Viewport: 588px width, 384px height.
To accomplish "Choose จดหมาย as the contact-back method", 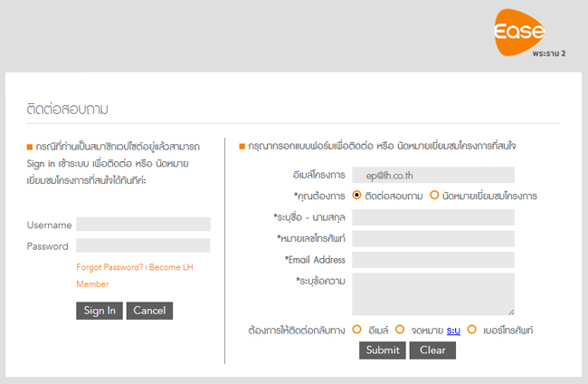I will coord(399,330).
